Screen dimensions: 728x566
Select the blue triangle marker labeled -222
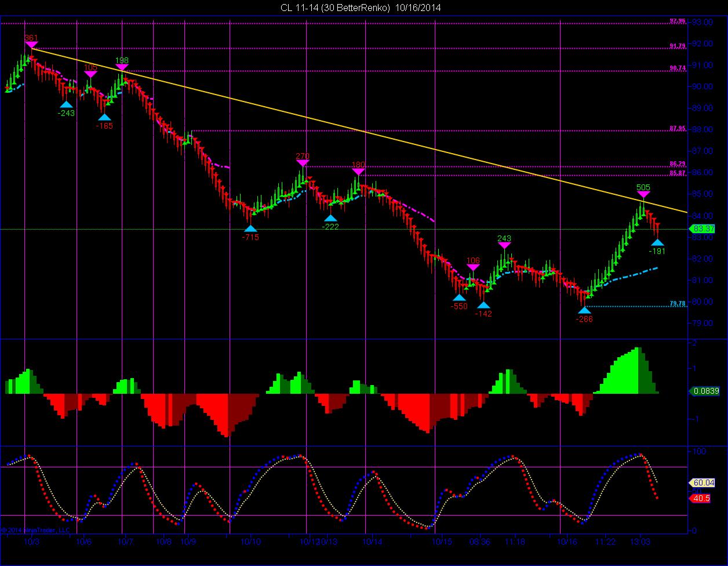pyautogui.click(x=330, y=219)
